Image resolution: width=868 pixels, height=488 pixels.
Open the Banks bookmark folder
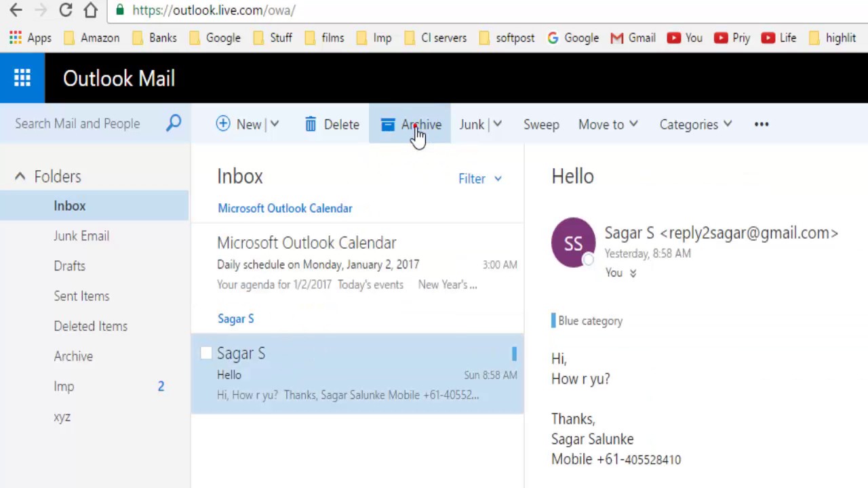click(x=155, y=38)
